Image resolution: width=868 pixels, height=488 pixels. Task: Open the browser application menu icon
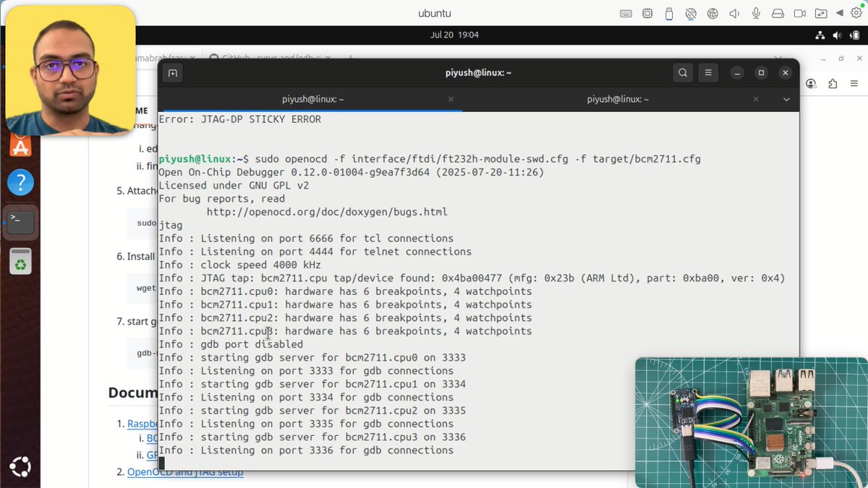854,85
